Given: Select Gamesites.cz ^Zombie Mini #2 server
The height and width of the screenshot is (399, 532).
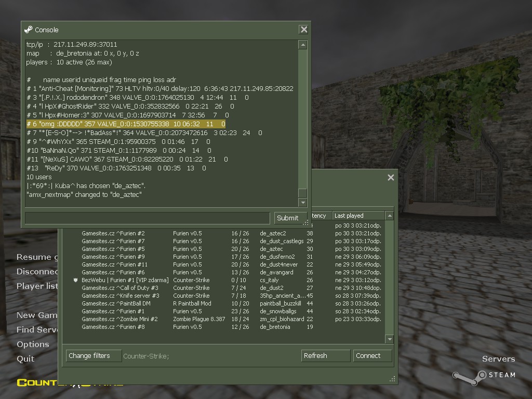Looking at the screenshot, I should point(224,320).
